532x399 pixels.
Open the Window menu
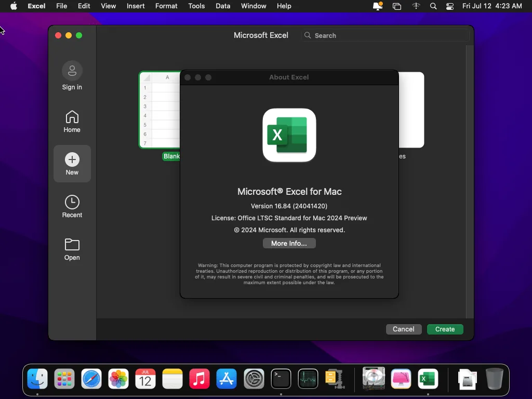point(254,6)
